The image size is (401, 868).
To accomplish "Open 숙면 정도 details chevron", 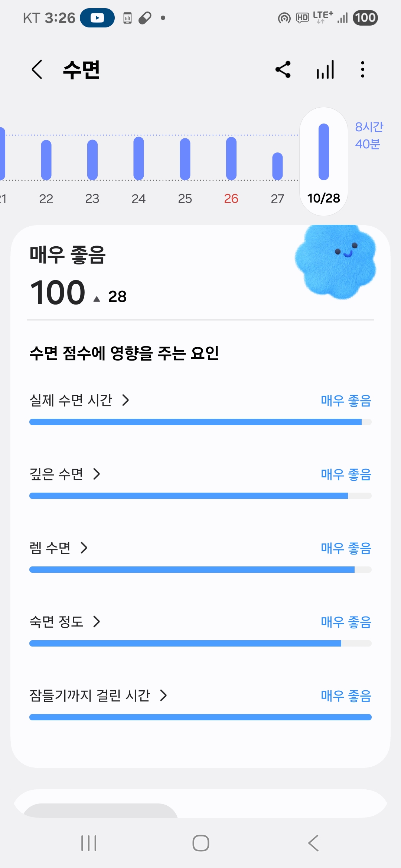I will point(97,621).
